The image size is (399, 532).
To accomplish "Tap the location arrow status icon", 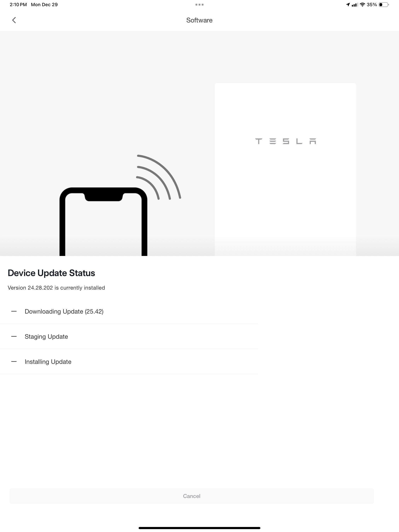I will (348, 5).
